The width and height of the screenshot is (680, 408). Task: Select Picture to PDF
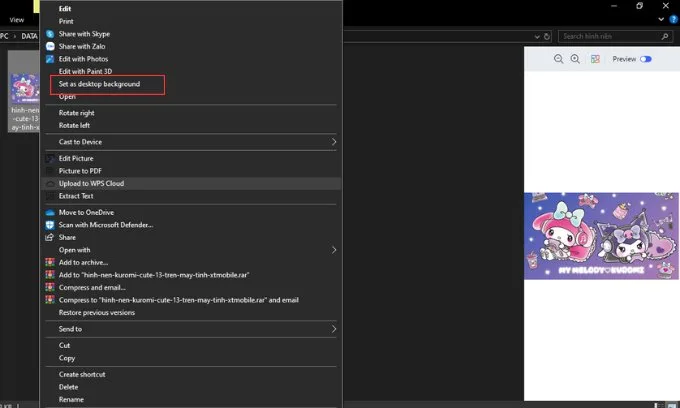point(80,171)
